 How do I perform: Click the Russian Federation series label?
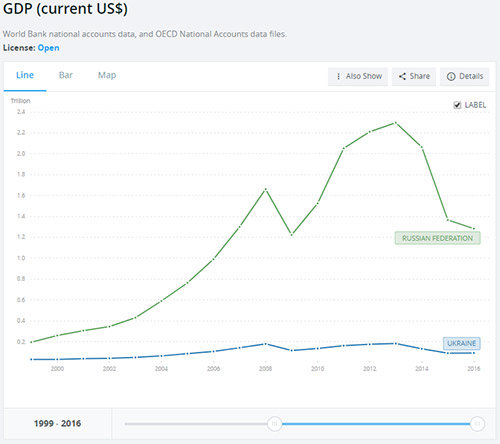click(437, 238)
